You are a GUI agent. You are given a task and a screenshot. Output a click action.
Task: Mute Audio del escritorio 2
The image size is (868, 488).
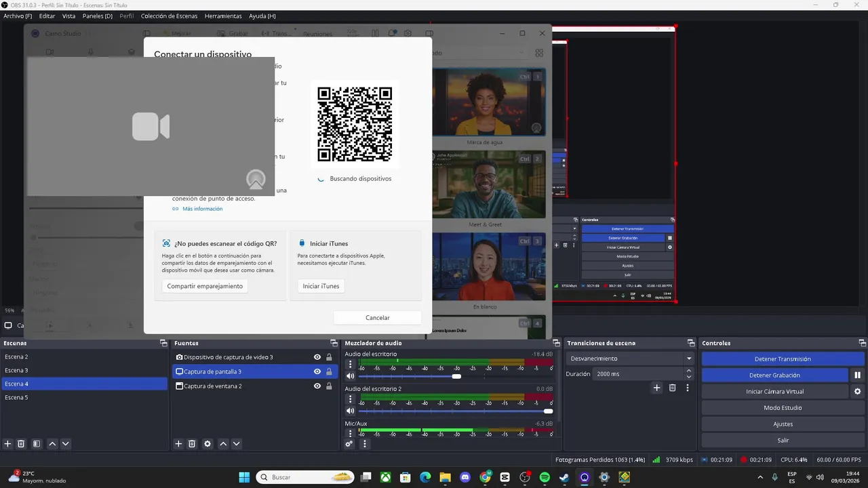tap(350, 411)
